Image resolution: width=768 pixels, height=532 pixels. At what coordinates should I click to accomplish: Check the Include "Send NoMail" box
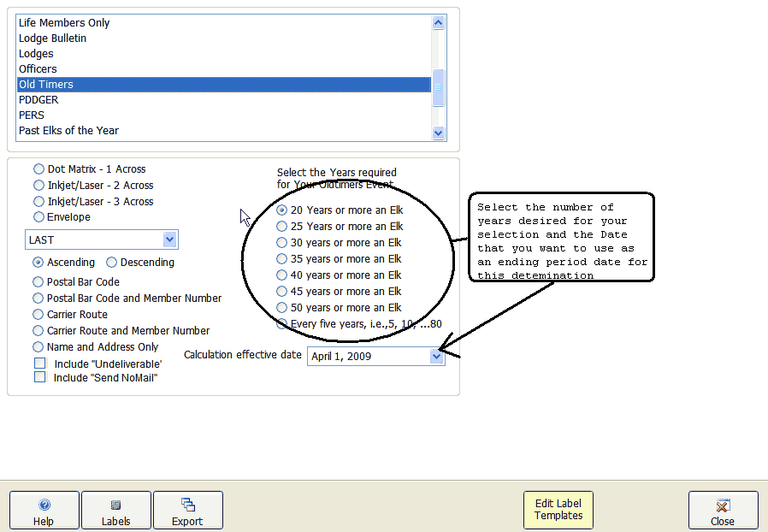click(39, 377)
